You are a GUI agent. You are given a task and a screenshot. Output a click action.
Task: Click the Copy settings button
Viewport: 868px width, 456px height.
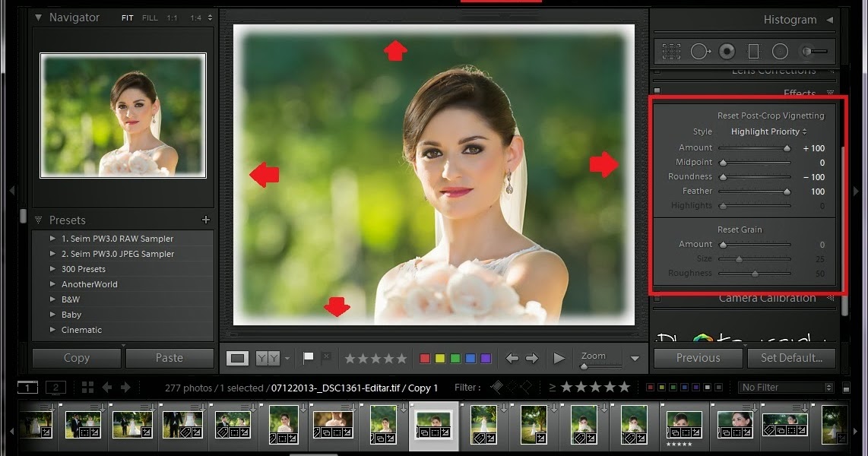pos(77,358)
